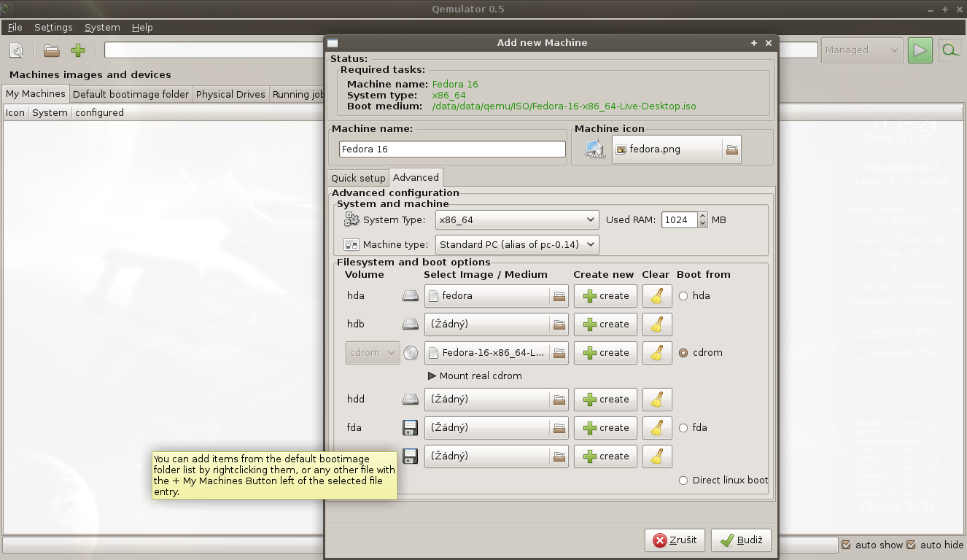Toggle the auto hide checkbox
967x560 pixels.
coord(911,545)
